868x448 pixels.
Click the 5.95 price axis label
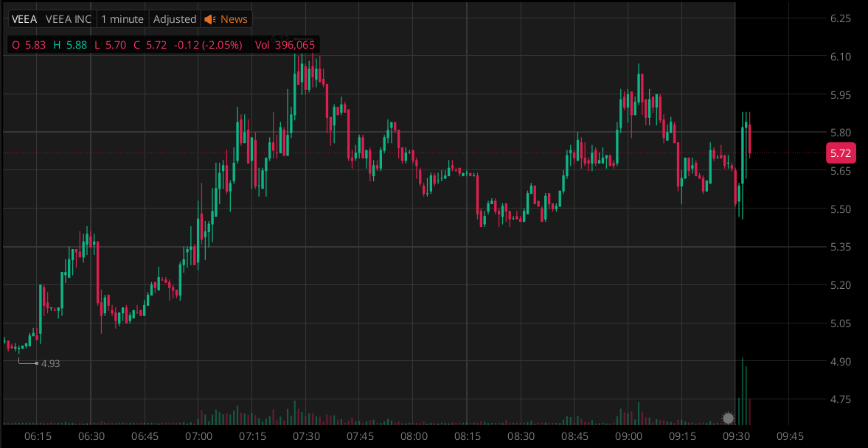tap(840, 94)
